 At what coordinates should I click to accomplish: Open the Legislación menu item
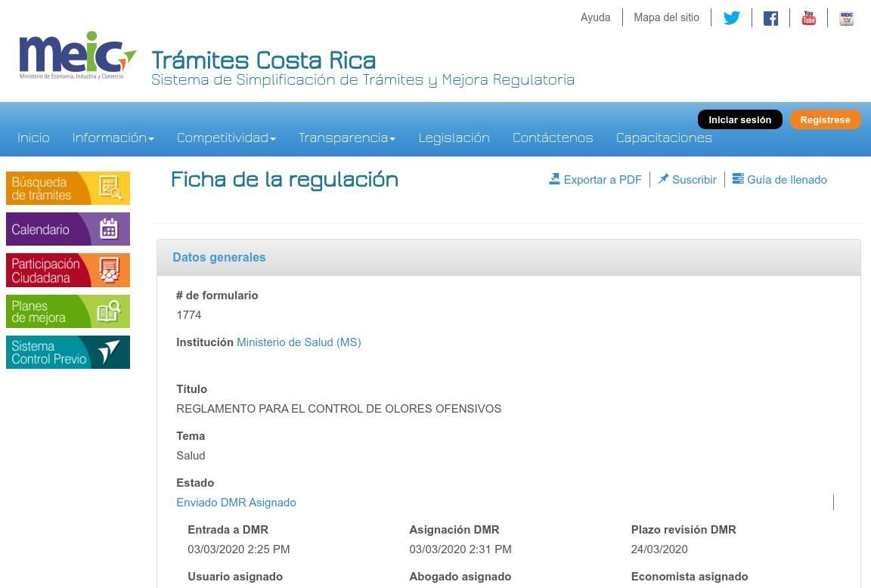[x=454, y=138]
